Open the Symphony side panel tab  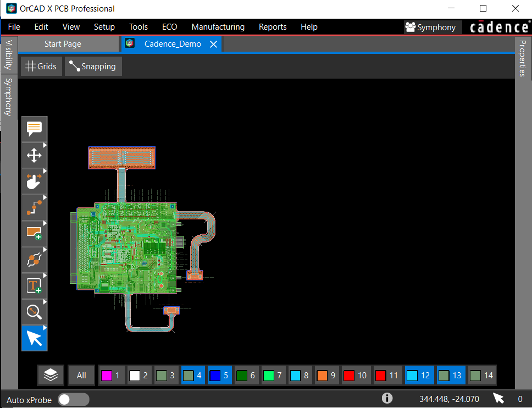(x=9, y=97)
